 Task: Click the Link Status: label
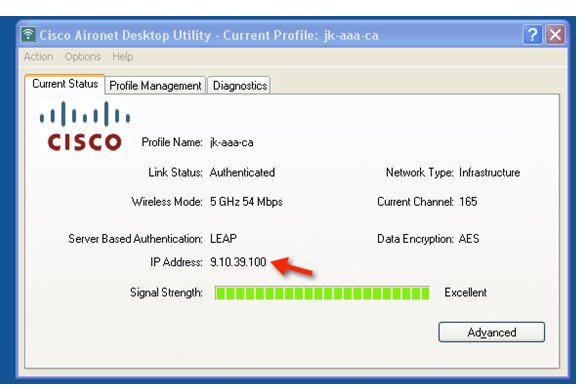[x=175, y=172]
